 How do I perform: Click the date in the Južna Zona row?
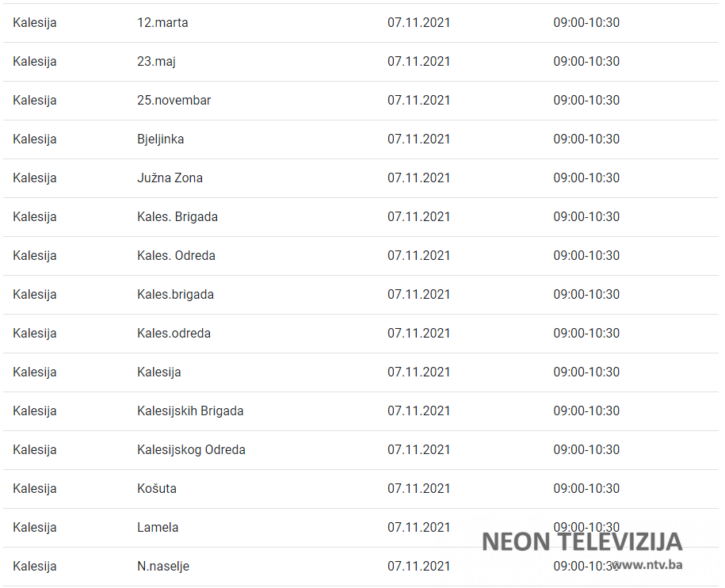pos(418,178)
